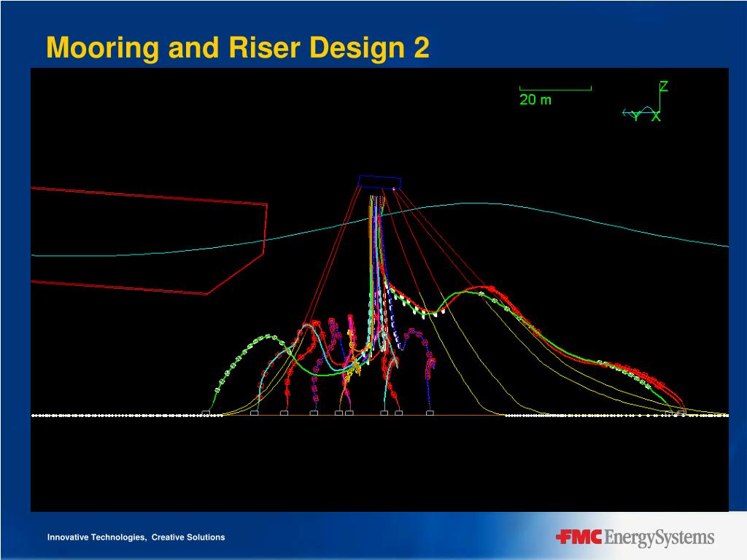The height and width of the screenshot is (560, 747).
Task: Click the slide title 'Mooring and Riser Design 2'
Action: pyautogui.click(x=238, y=48)
